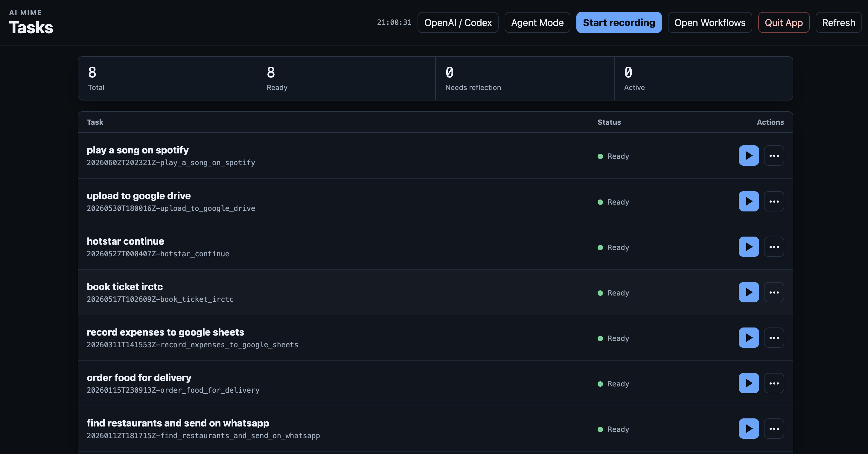Click Ready status of book ticket irctc

click(x=613, y=293)
